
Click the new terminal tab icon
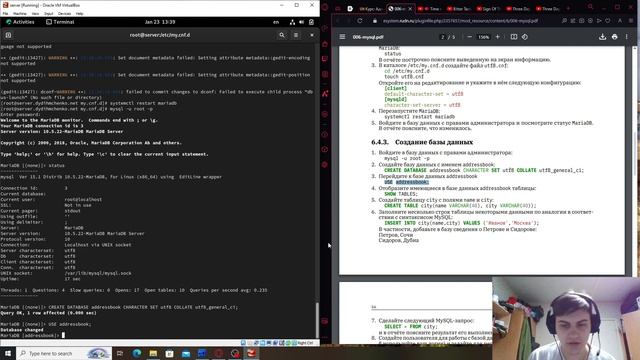[x=8, y=35]
